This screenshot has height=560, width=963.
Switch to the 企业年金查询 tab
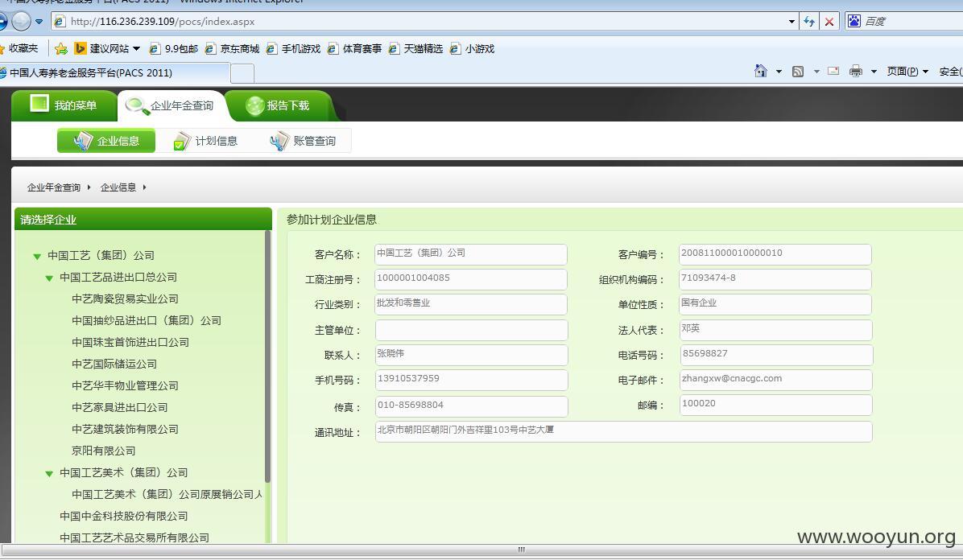[171, 105]
